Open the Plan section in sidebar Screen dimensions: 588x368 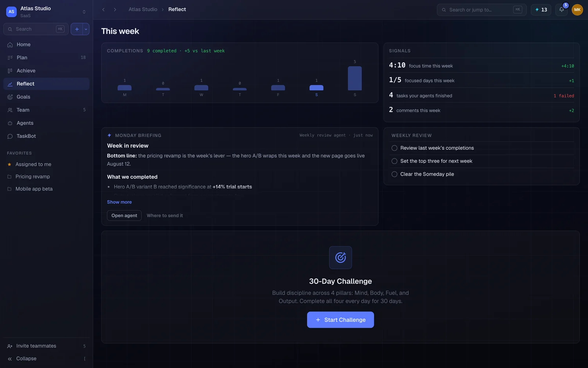[x=46, y=57]
